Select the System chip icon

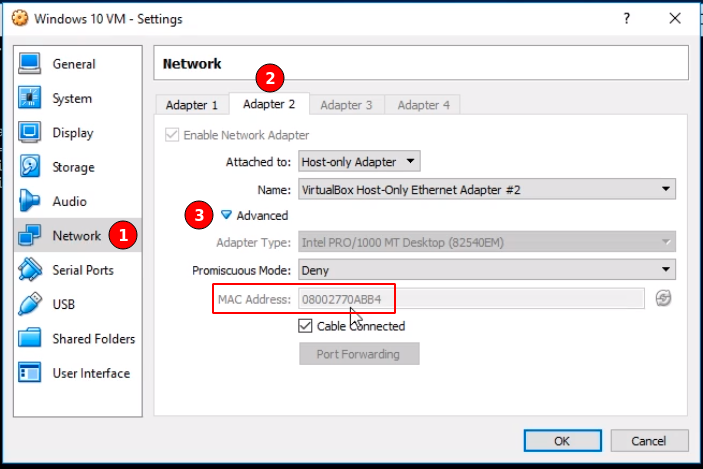click(x=30, y=98)
